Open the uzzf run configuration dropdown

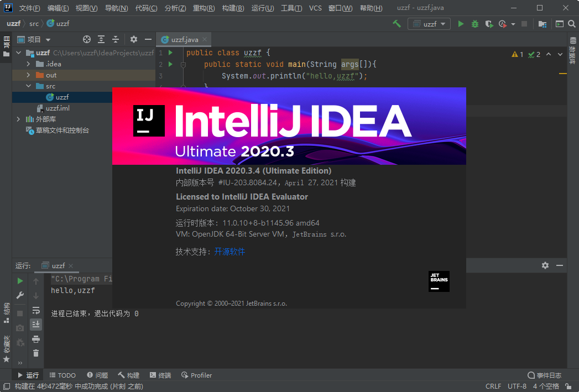click(x=429, y=24)
